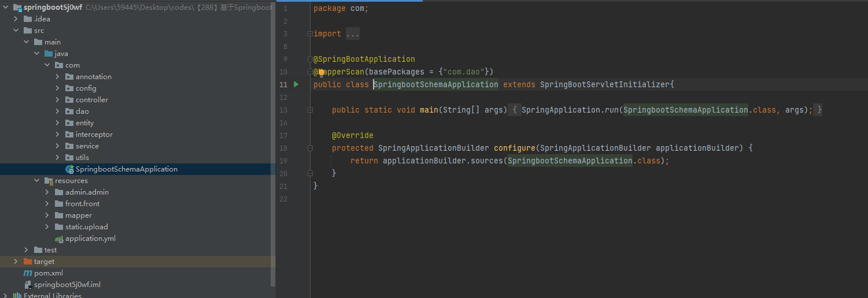Screen dimensions: 868x298
Task: Click SpringBootServletInitializer in the class declaration
Action: pyautogui.click(x=605, y=84)
